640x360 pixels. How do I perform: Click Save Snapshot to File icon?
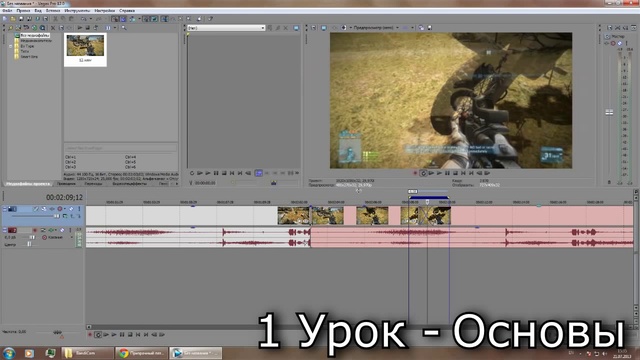point(429,28)
